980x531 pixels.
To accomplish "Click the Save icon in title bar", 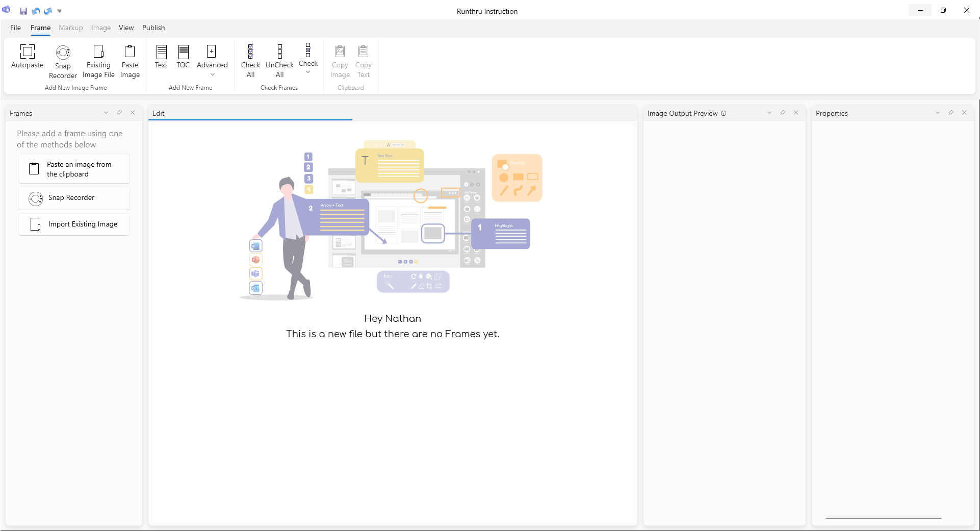I will click(x=23, y=11).
